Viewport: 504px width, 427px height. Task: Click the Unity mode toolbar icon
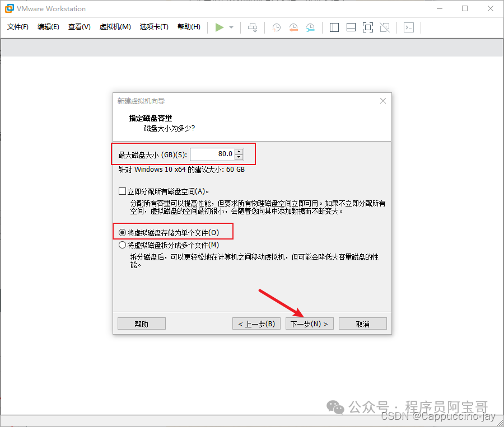(x=385, y=27)
